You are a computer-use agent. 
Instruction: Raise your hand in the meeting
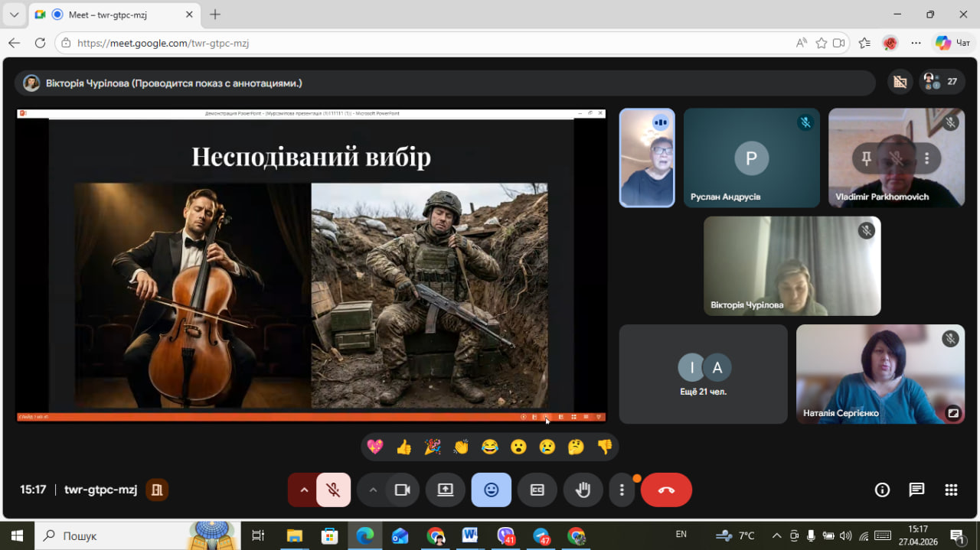[x=583, y=490]
